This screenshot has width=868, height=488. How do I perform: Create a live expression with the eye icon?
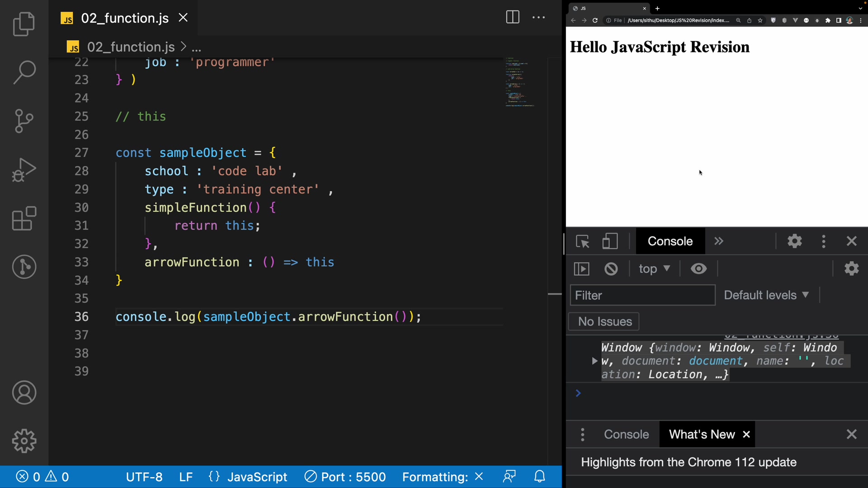point(699,269)
